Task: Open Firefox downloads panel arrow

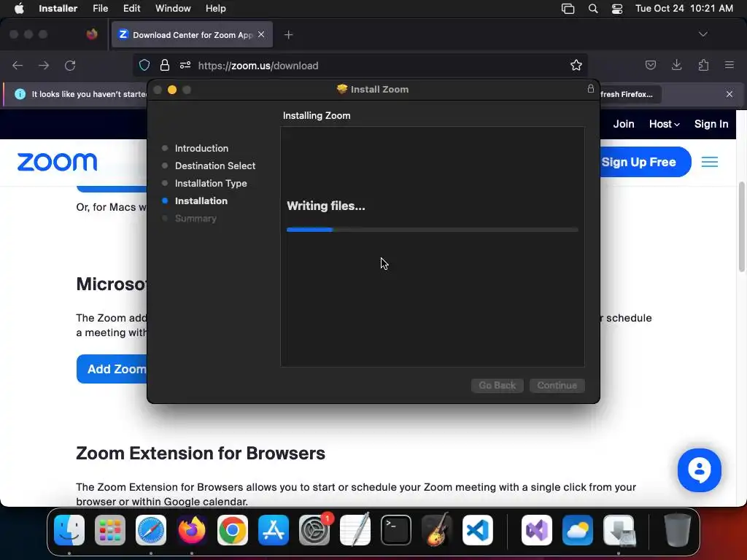Action: click(676, 65)
